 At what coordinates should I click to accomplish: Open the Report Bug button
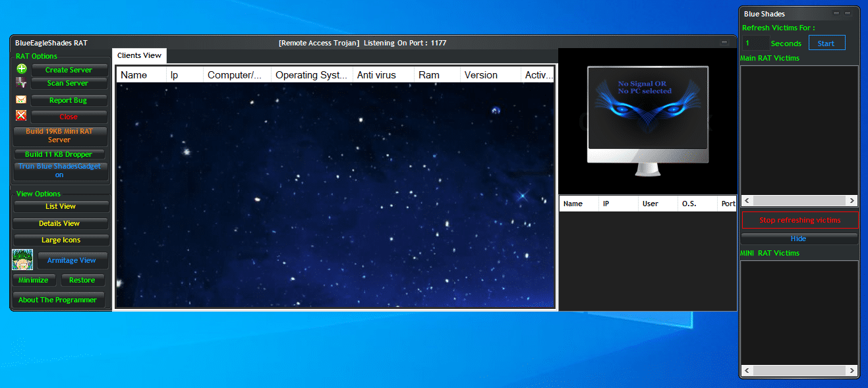[x=69, y=100]
